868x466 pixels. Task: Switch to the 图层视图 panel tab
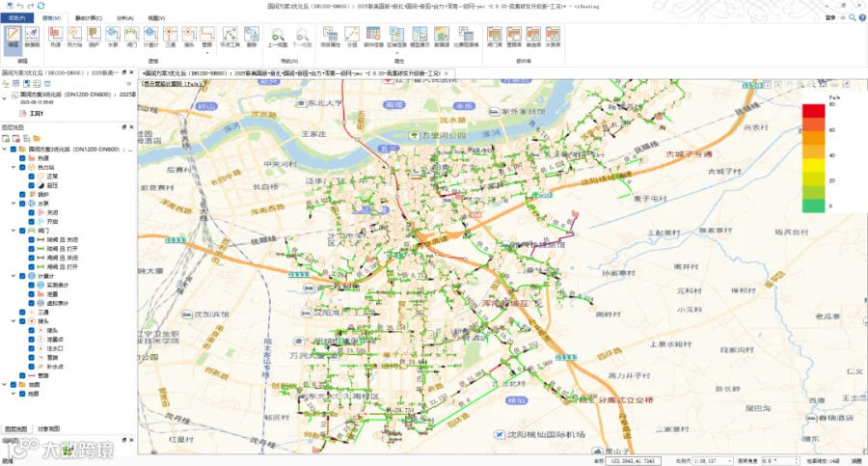point(16,429)
